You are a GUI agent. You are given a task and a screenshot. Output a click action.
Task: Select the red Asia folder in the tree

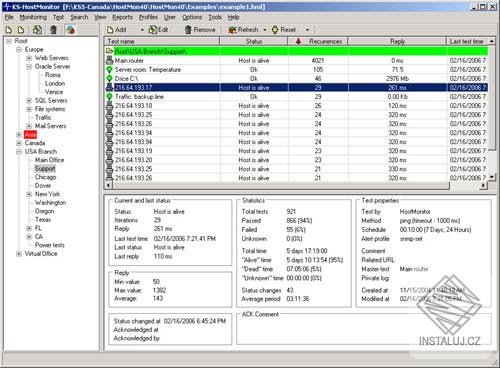tap(30, 135)
